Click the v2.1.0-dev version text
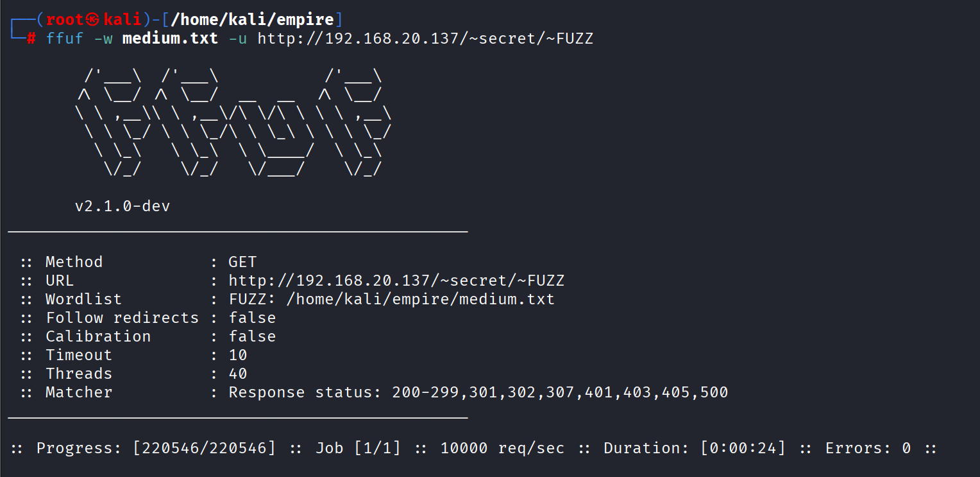Image resolution: width=980 pixels, height=477 pixels. (x=122, y=206)
